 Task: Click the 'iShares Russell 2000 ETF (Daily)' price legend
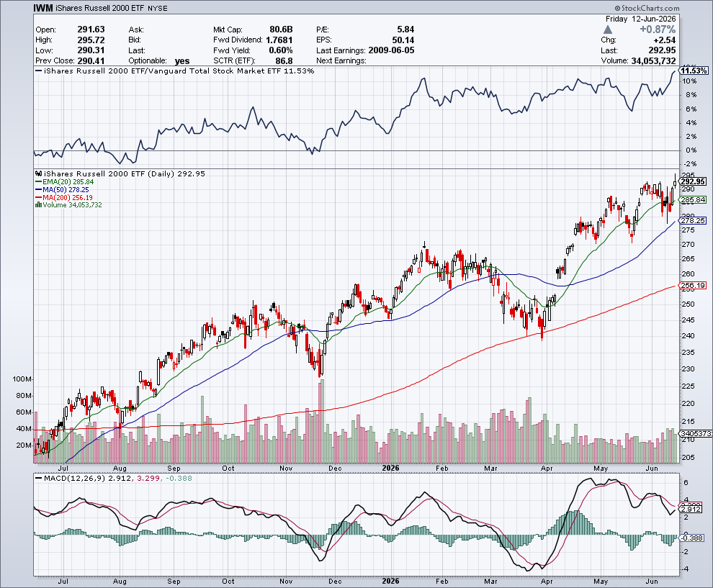109,173
